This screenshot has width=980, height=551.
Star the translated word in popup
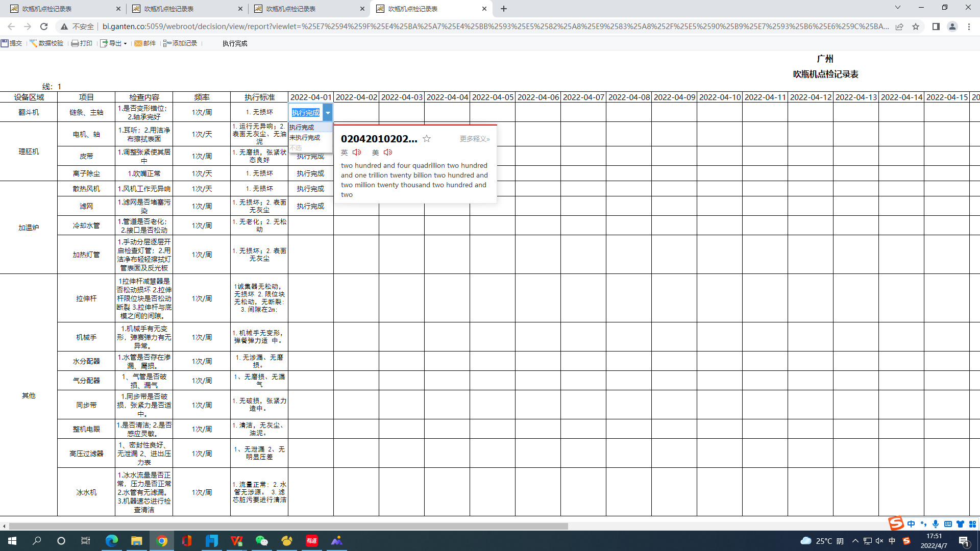tap(427, 139)
